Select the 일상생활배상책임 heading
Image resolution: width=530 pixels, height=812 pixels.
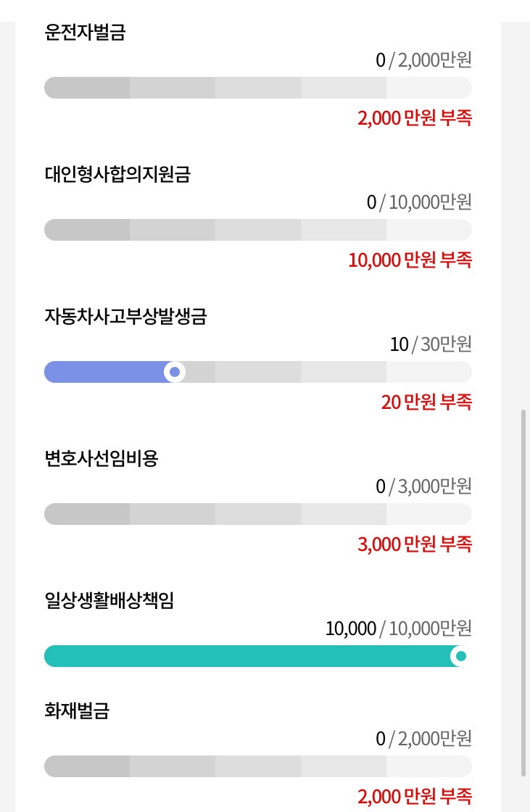pyautogui.click(x=109, y=600)
